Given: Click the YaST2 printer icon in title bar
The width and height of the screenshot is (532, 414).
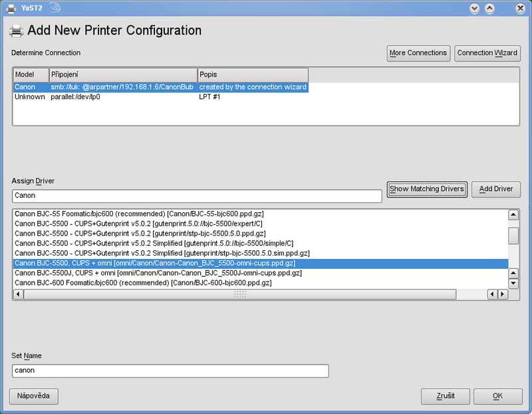Looking at the screenshot, I should tap(11, 8).
